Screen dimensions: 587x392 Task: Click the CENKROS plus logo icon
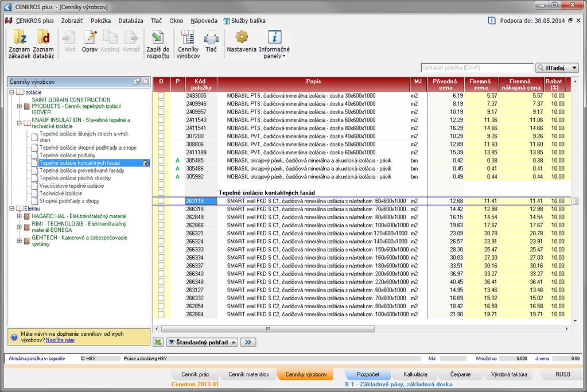[9, 21]
